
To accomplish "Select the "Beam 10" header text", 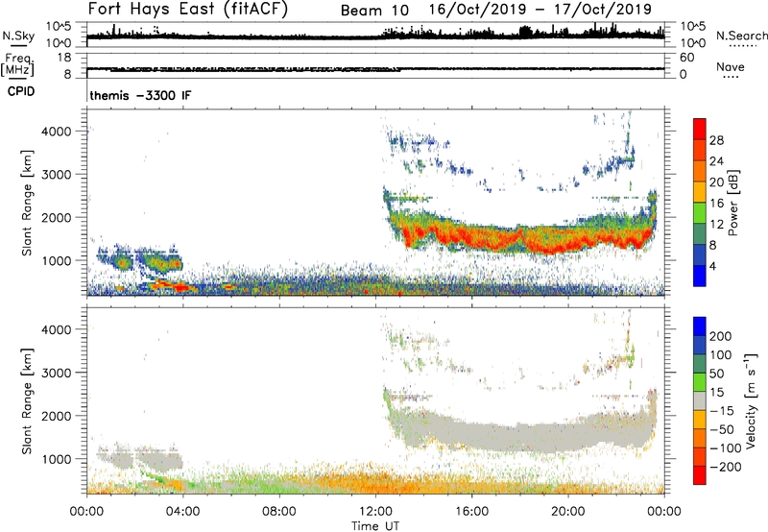I will [374, 11].
